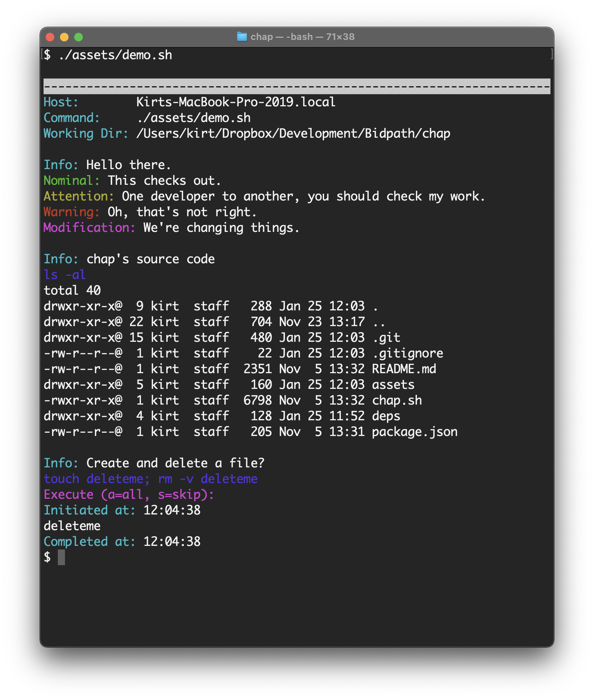
Task: Click the 'README.md' file name
Action: pyautogui.click(x=404, y=369)
